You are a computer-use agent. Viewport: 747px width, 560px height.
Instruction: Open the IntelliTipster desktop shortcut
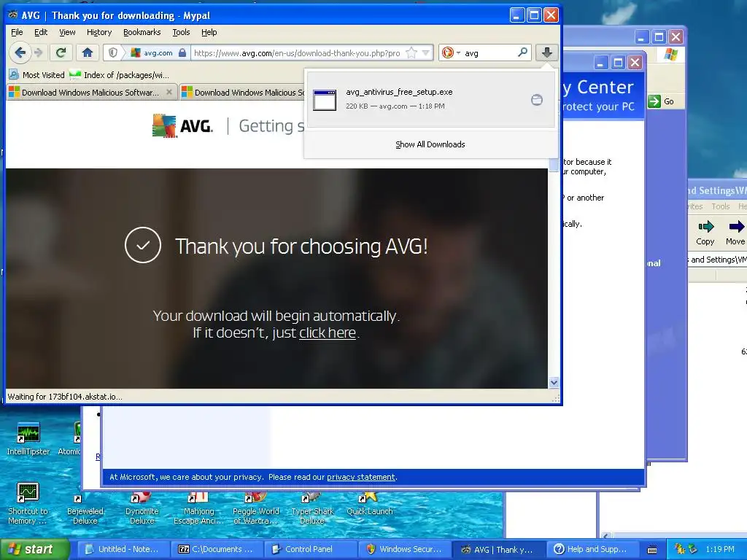point(28,438)
